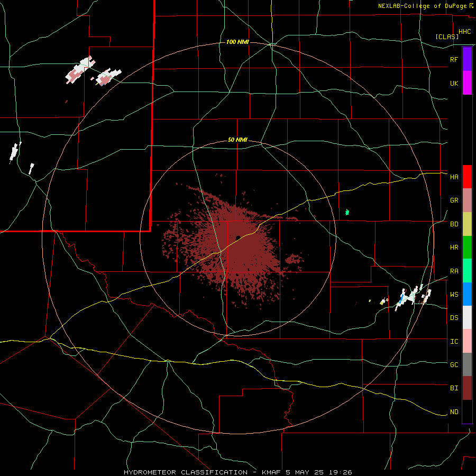Click the BD yellow legend swatch

(x=467, y=224)
